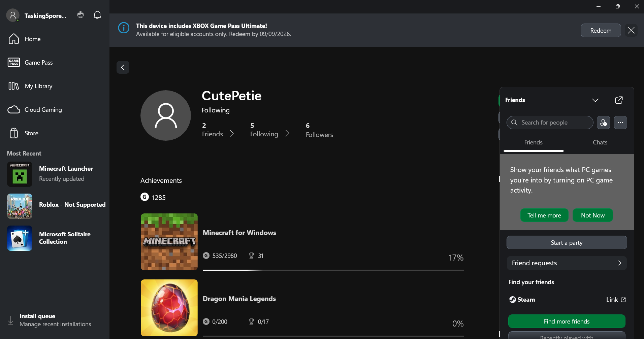Image resolution: width=644 pixels, height=339 pixels.
Task: Click Not Now button
Action: (x=593, y=215)
